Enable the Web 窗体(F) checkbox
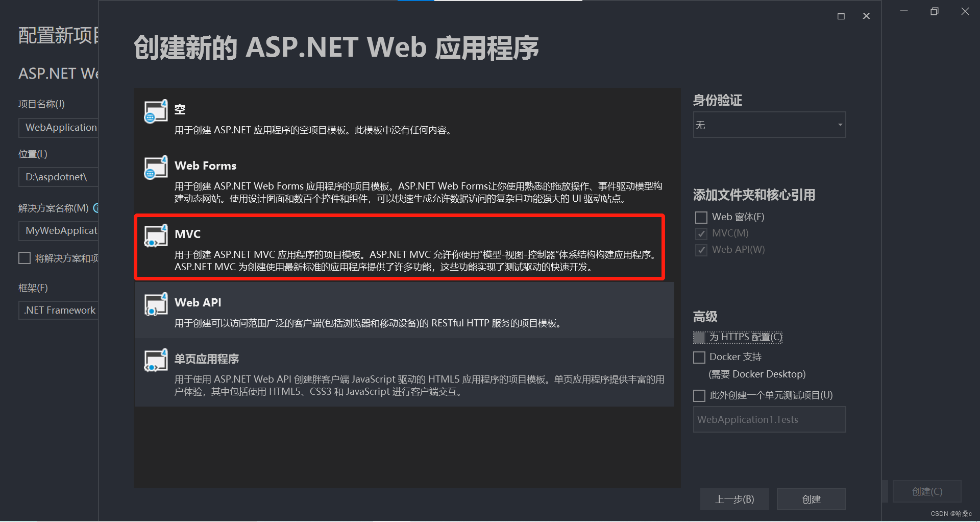Image resolution: width=980 pixels, height=522 pixels. (x=701, y=217)
